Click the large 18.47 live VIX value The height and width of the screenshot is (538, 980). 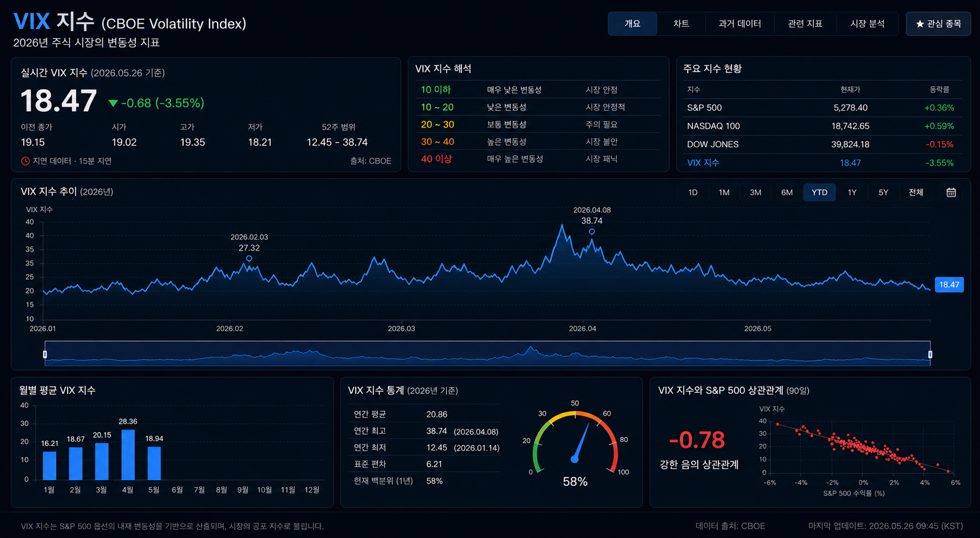tap(58, 101)
